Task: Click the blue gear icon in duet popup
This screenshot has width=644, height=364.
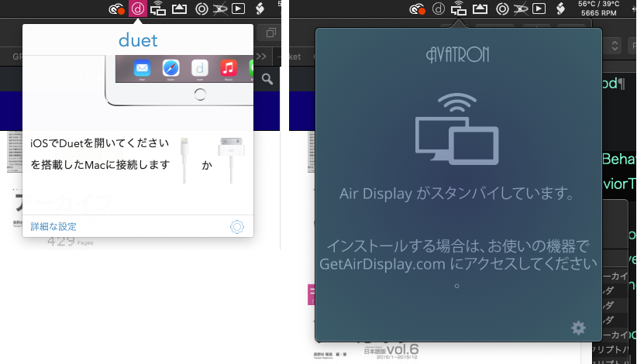Action: (x=237, y=226)
